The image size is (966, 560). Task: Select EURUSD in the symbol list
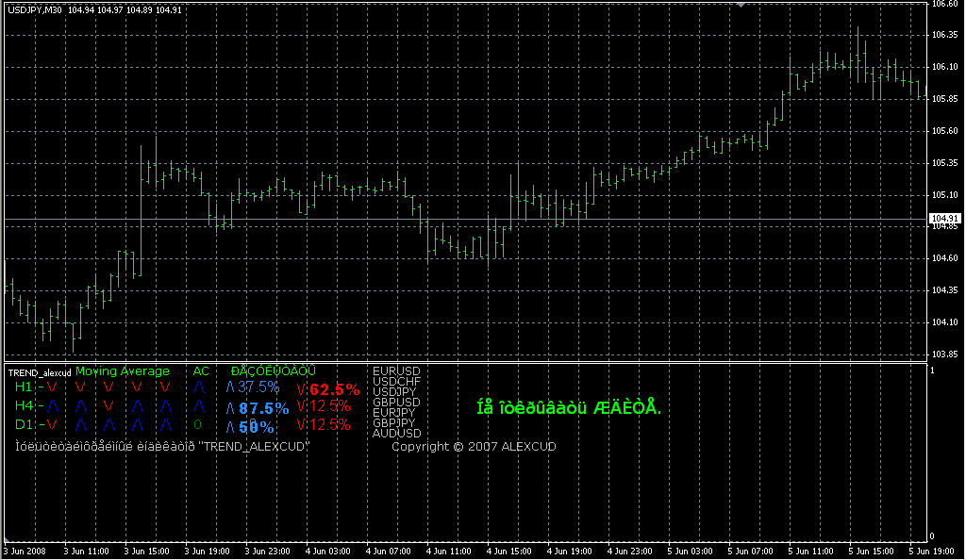[x=397, y=371]
